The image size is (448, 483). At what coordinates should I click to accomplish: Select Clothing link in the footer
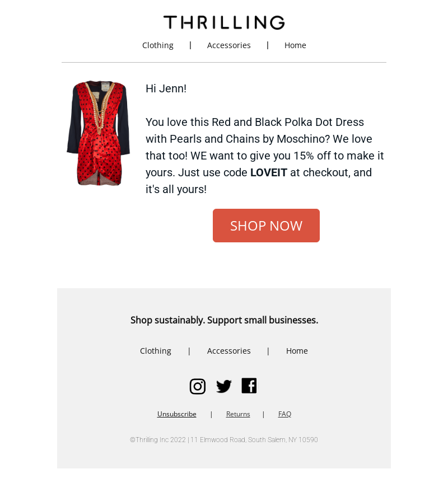[x=156, y=351]
